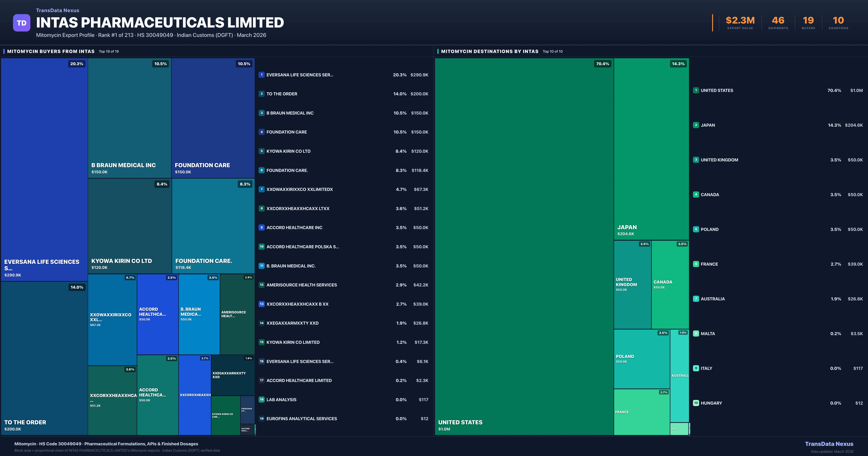The width and height of the screenshot is (868, 456).
Task: Click the Mitomycin Buyers From Intas header
Action: pos(51,52)
